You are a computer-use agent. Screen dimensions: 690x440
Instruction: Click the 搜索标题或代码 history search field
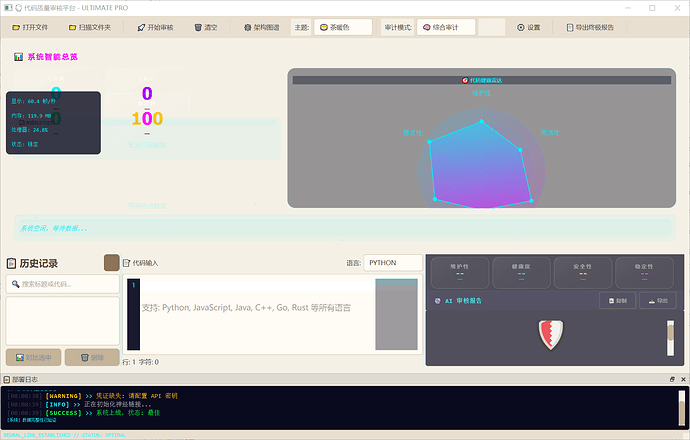[62, 284]
